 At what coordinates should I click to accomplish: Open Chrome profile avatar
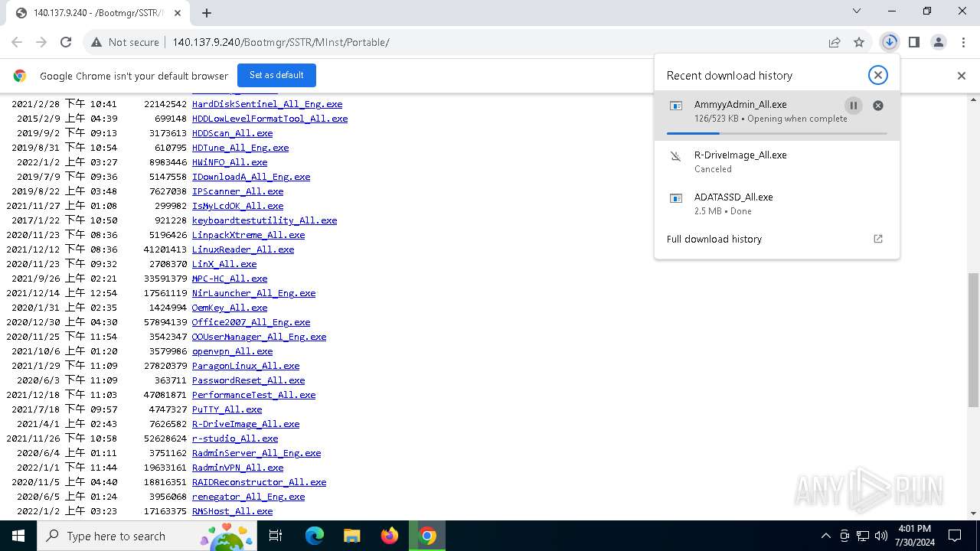(x=939, y=42)
